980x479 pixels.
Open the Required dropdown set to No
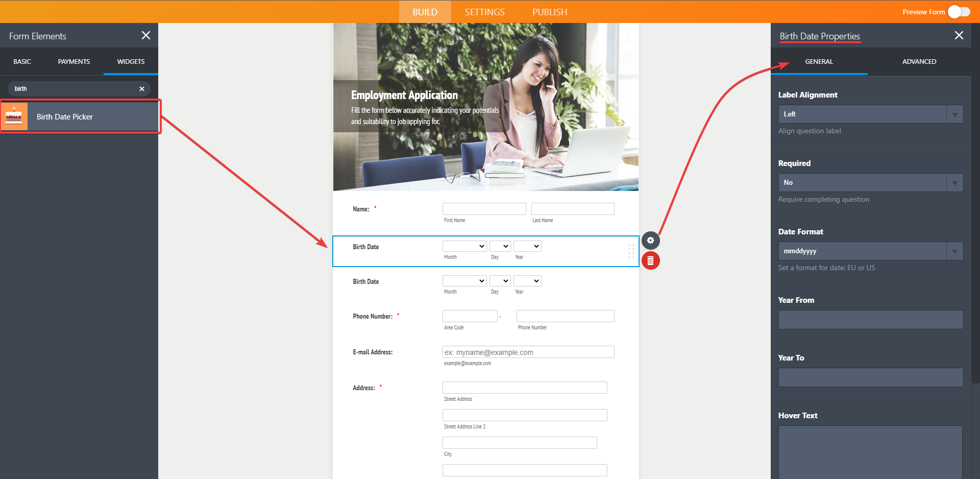point(870,183)
